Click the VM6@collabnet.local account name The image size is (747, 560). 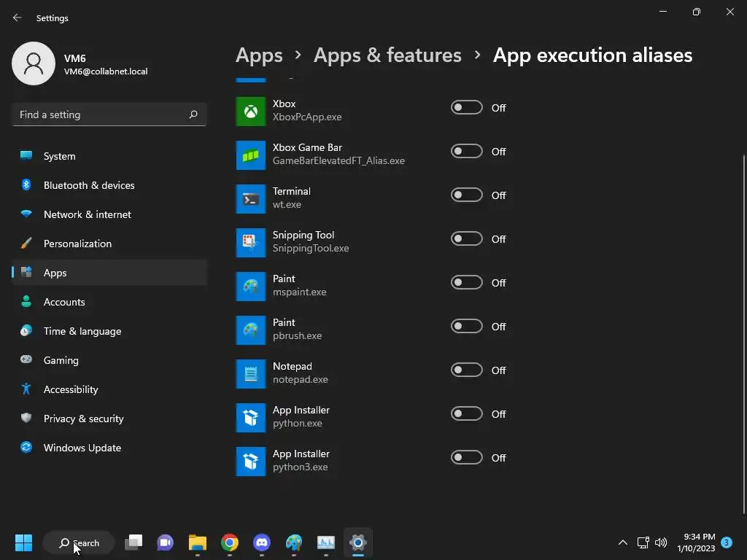(x=106, y=71)
